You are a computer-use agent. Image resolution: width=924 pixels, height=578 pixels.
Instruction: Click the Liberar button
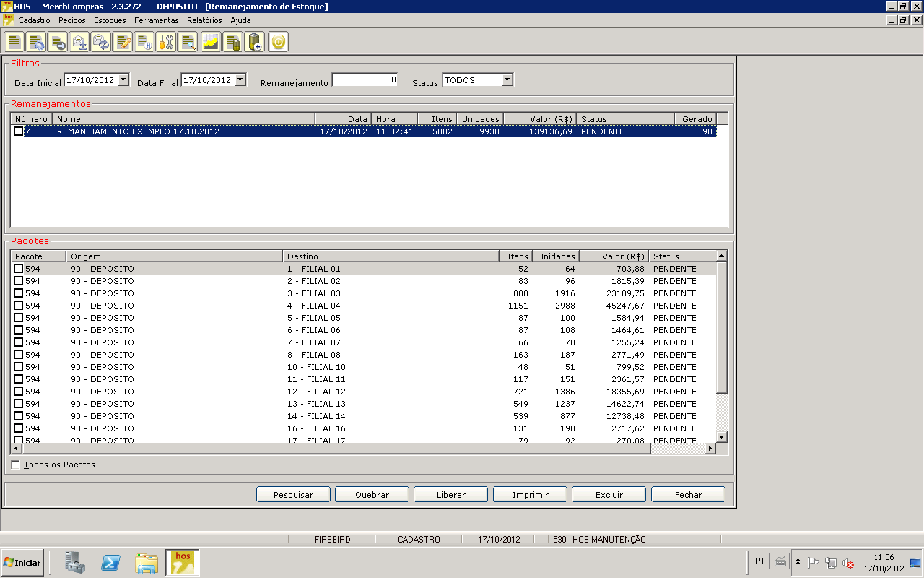(451, 495)
